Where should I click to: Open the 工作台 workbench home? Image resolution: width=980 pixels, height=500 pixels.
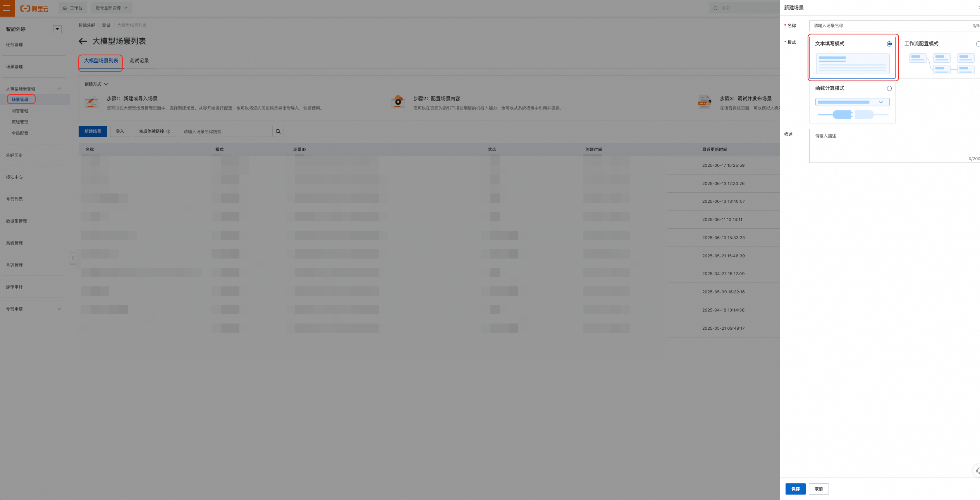[x=73, y=8]
